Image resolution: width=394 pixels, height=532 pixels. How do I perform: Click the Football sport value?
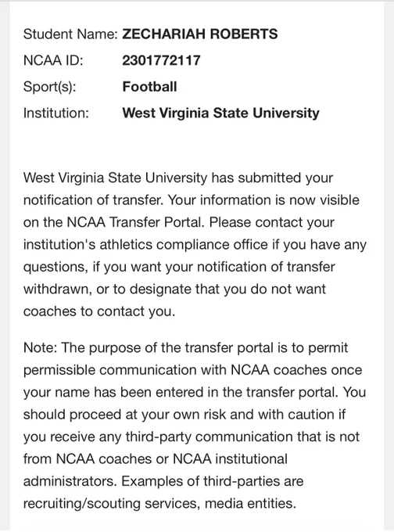[149, 87]
